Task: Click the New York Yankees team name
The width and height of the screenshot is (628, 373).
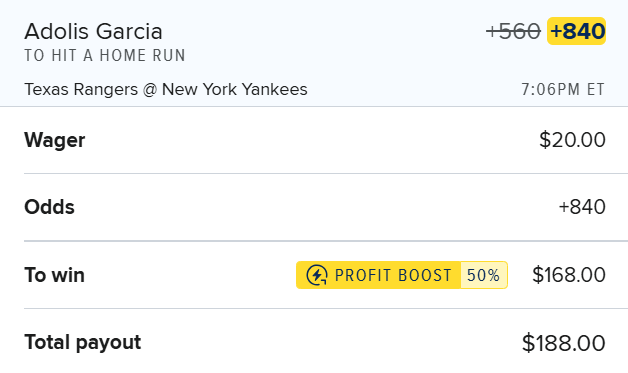Action: tap(235, 89)
